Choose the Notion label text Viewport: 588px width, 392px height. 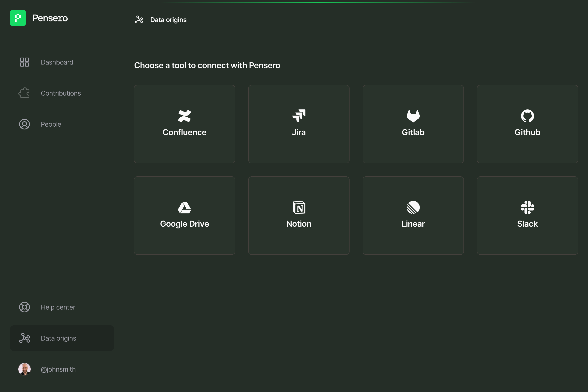[x=299, y=224]
